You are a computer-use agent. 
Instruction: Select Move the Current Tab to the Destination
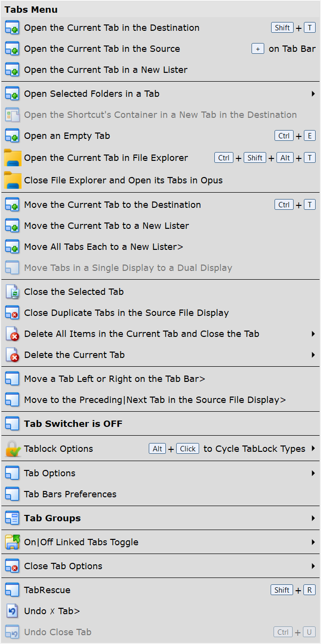160,205
